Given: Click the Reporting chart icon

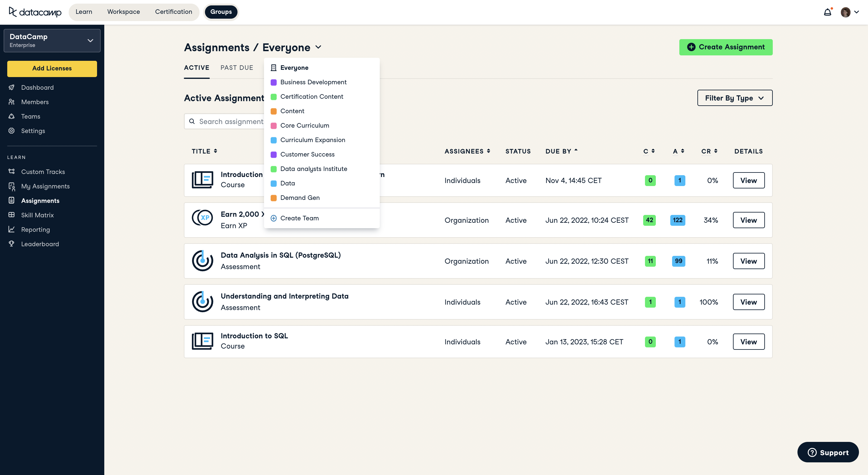Looking at the screenshot, I should click(x=11, y=229).
